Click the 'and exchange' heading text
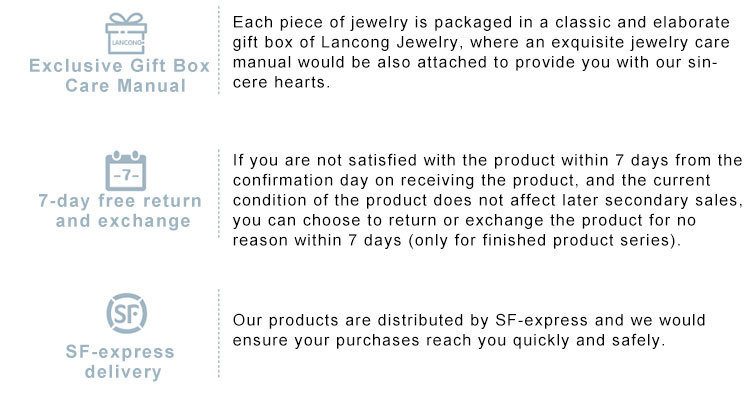Viewport: 750px width, 393px height. pyautogui.click(x=123, y=221)
